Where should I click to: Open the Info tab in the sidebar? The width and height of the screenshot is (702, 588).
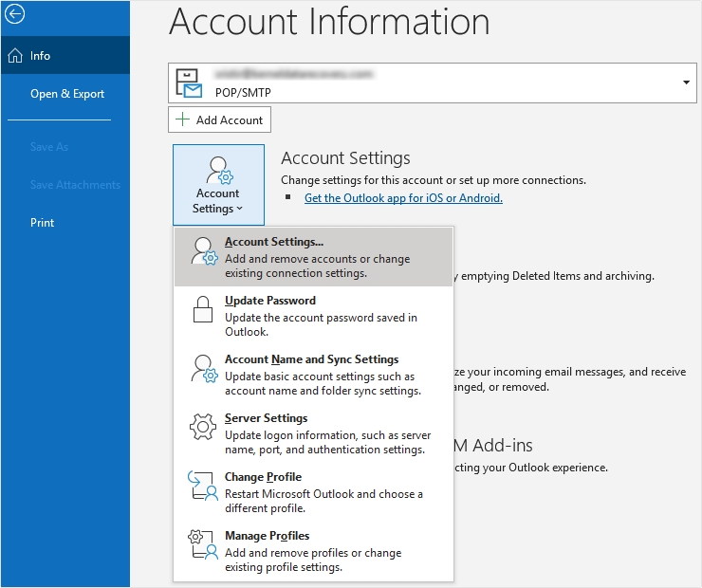(x=65, y=56)
